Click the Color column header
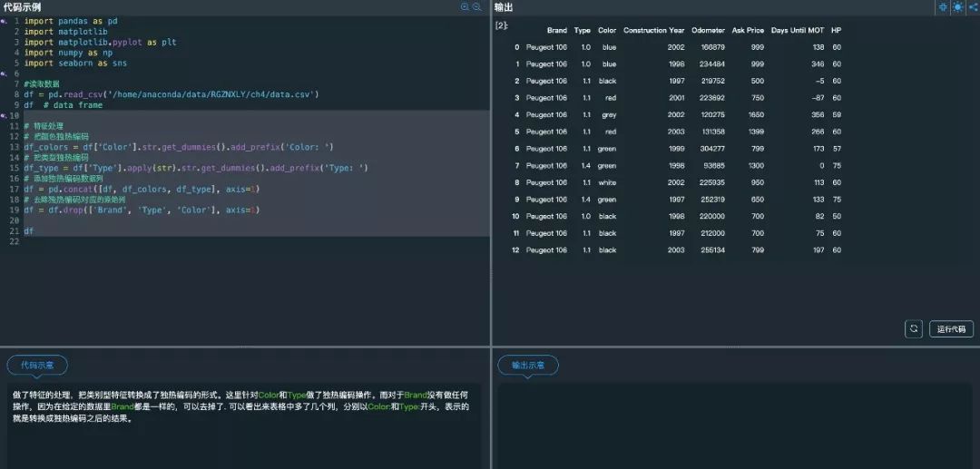 607,30
